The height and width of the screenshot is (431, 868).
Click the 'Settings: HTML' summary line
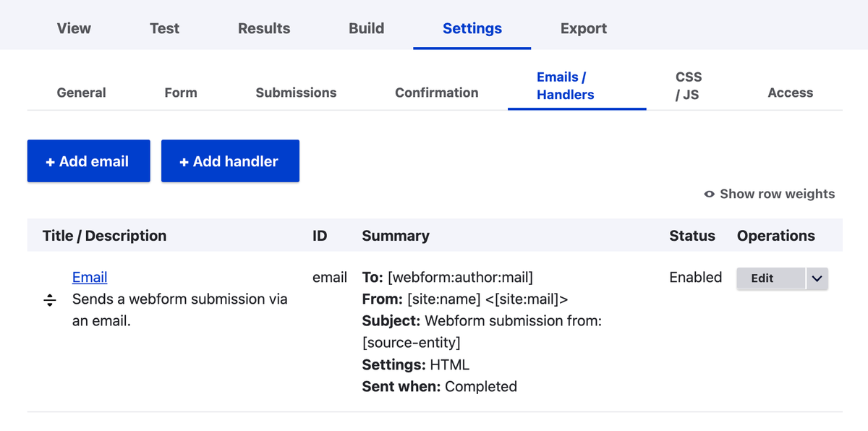(416, 364)
